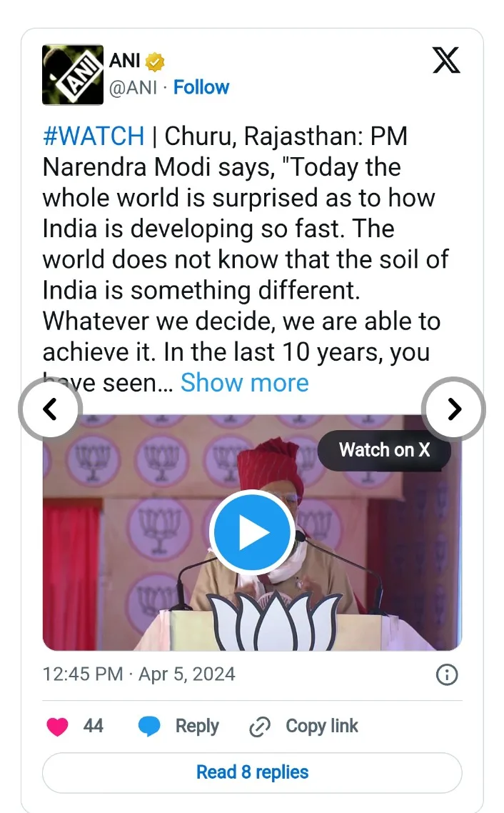Viewport: 504px width, 813px height.
Task: Go to previous slide arrow
Action: [x=49, y=409]
